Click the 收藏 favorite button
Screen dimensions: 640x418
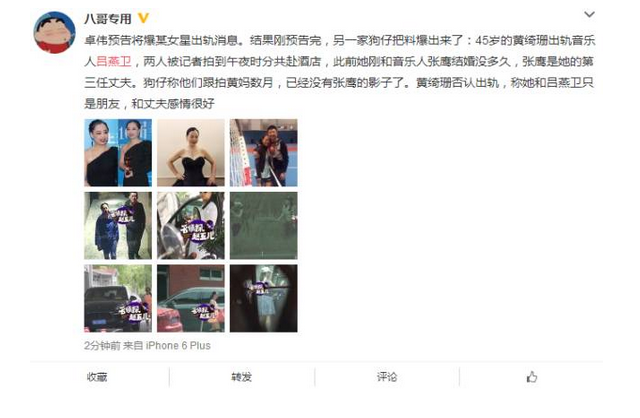click(97, 377)
